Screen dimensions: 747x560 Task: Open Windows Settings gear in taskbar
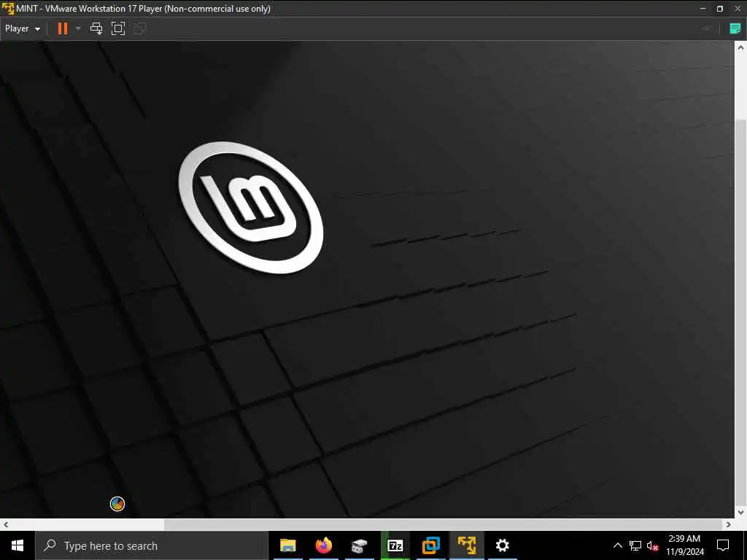coord(502,545)
